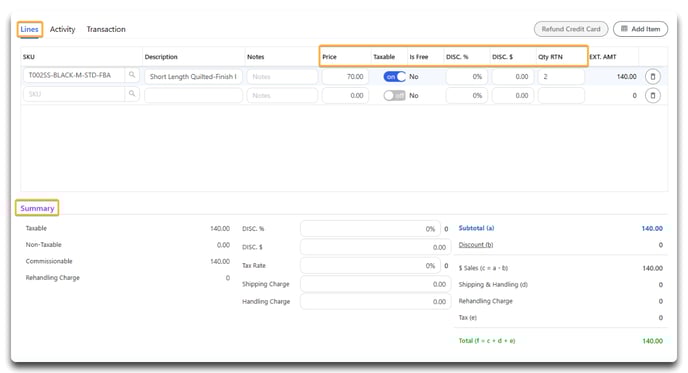Select the SKU field with T002SS-BLACK-M-STD-FBA
688x373 pixels.
(74, 75)
